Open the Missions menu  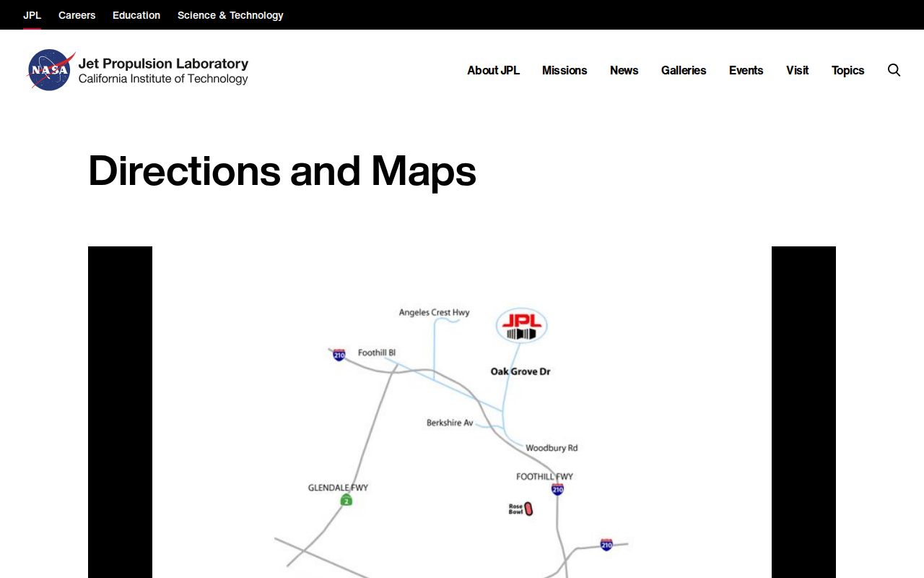(565, 70)
